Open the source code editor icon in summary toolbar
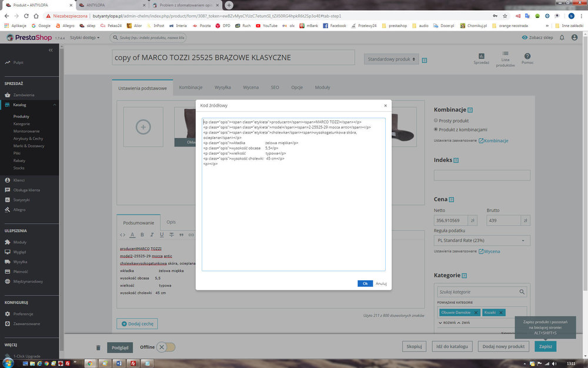 [123, 235]
